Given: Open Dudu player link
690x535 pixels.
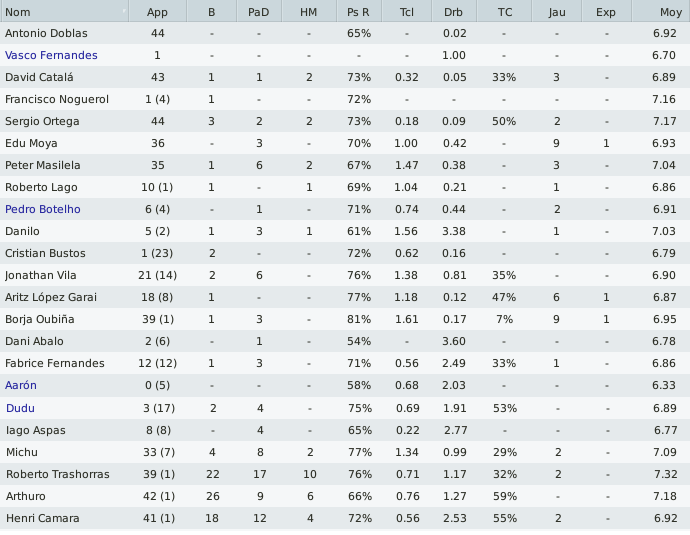Looking at the screenshot, I should coord(20,408).
